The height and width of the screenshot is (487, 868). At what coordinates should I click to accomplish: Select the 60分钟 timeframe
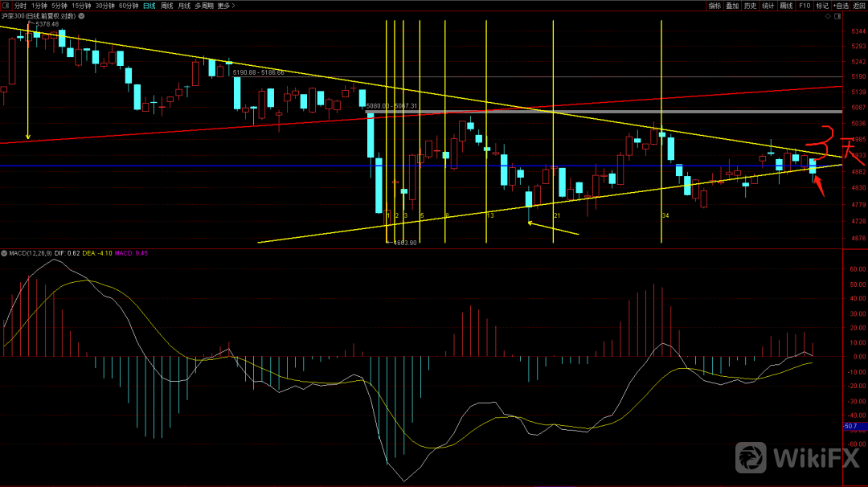tap(129, 6)
